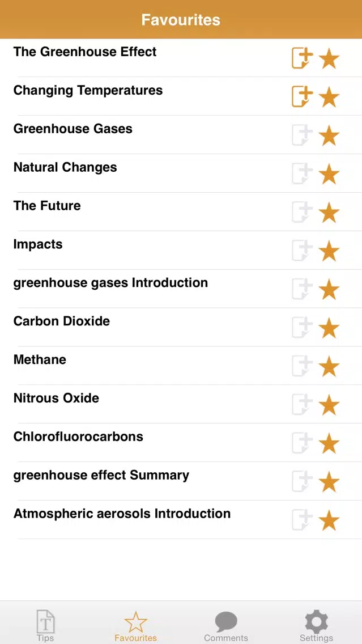Toggle the favourite star for The Future
Viewport: 362px width, 644px height.
(x=329, y=213)
